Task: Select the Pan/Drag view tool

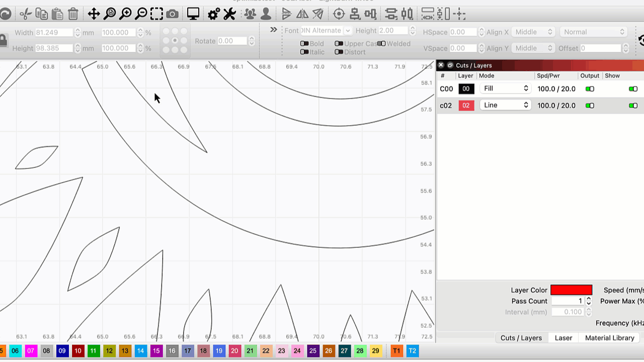Action: coord(94,14)
